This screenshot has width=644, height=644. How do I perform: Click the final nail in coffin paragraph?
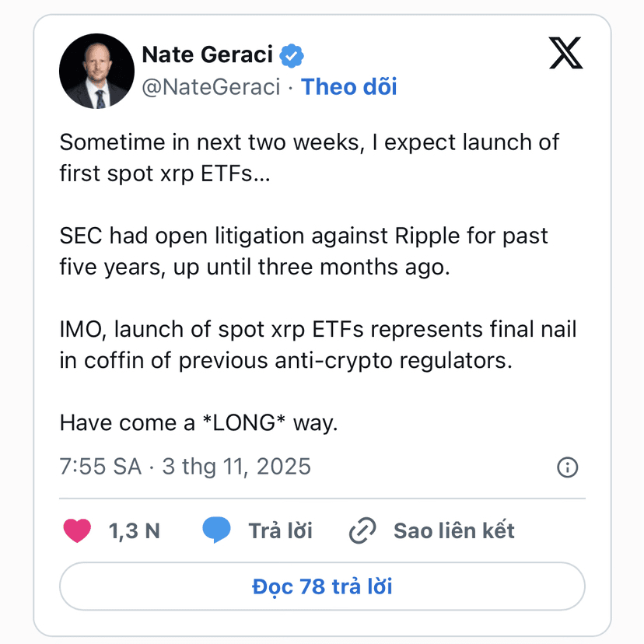point(317,345)
